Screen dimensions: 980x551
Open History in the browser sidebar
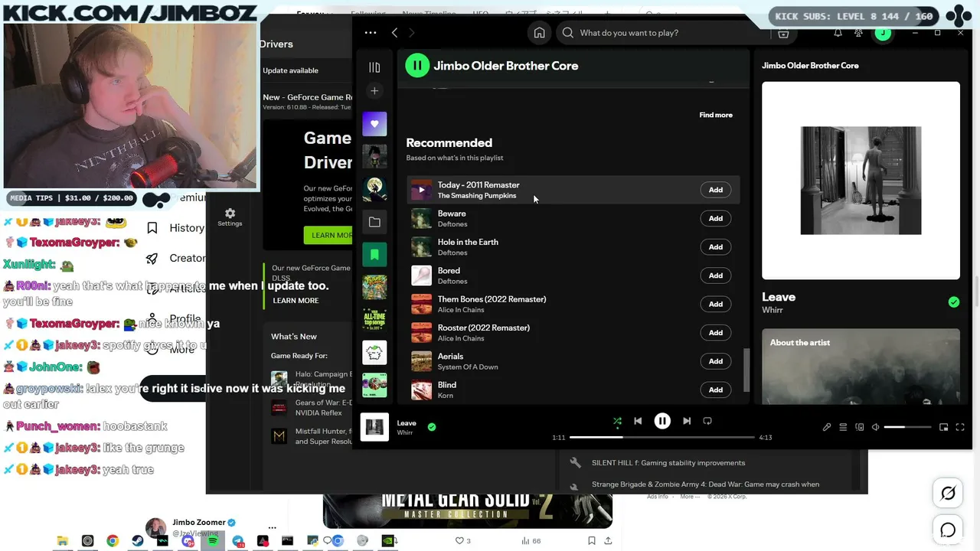pyautogui.click(x=177, y=228)
